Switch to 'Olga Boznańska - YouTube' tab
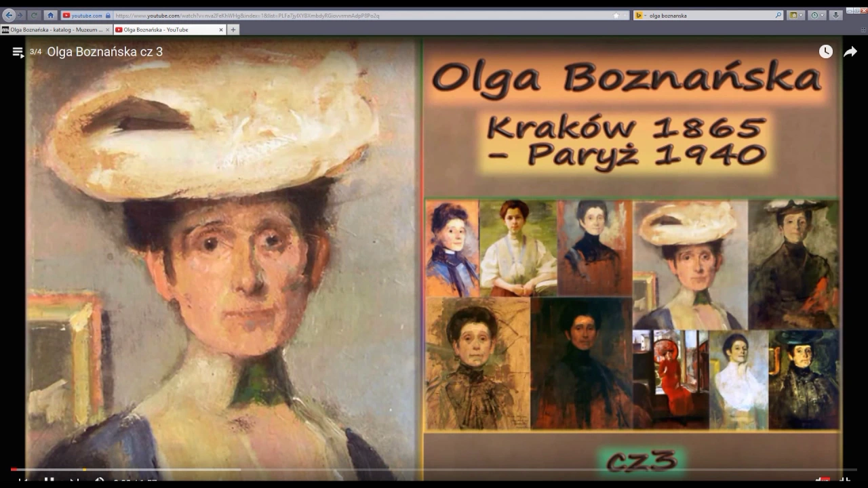868x488 pixels. pos(170,30)
